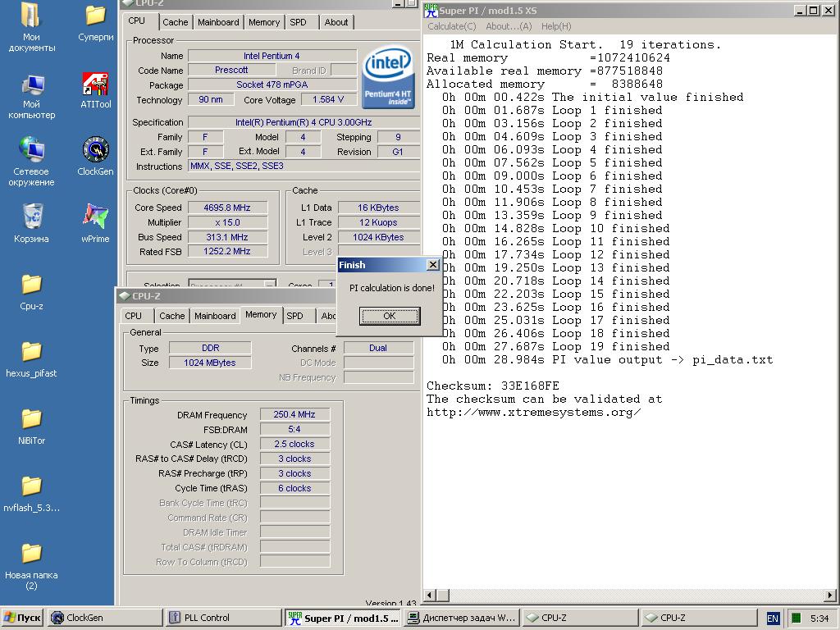Open the Мои документы desktop folder
This screenshot has width=840, height=630.
click(x=31, y=27)
